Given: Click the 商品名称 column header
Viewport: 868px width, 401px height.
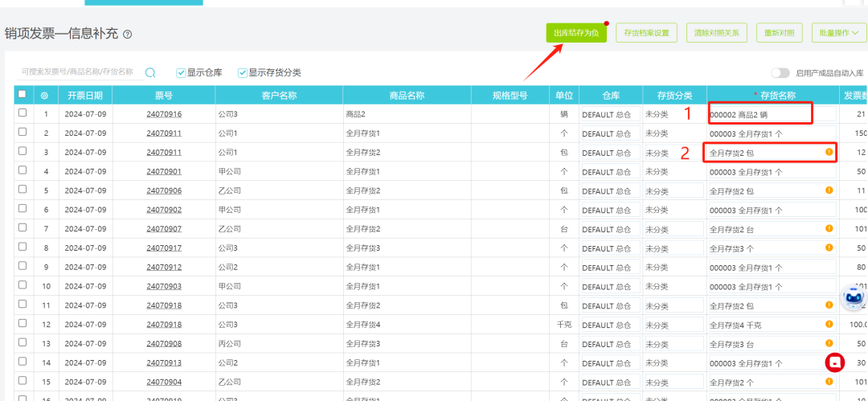Looking at the screenshot, I should coord(407,96).
